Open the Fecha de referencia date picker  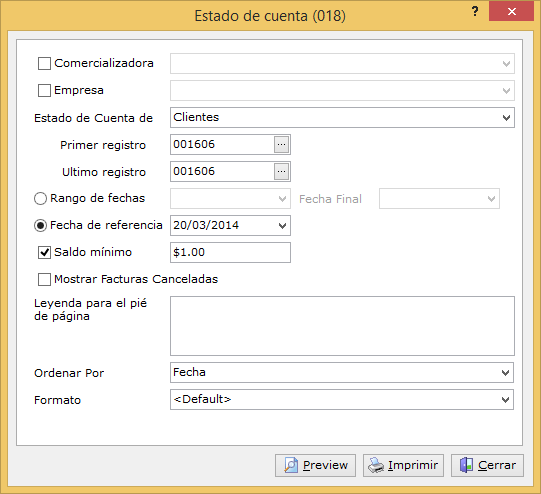tap(282, 226)
